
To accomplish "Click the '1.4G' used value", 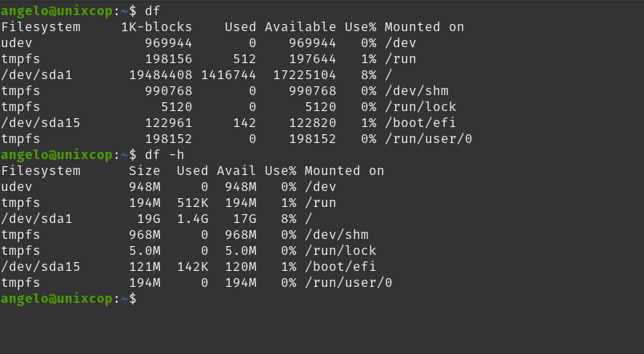I will coord(193,219).
